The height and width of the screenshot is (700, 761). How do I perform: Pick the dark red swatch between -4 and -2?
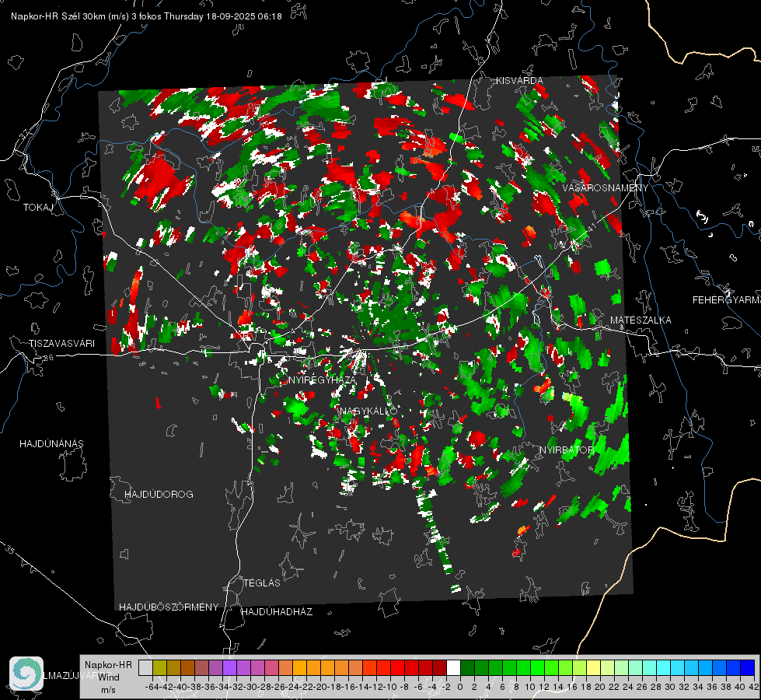[x=439, y=668]
